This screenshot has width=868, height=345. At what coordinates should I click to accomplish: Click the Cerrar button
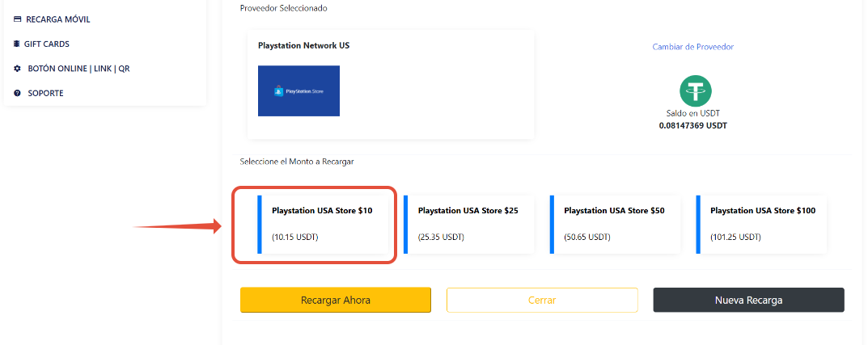coord(542,301)
